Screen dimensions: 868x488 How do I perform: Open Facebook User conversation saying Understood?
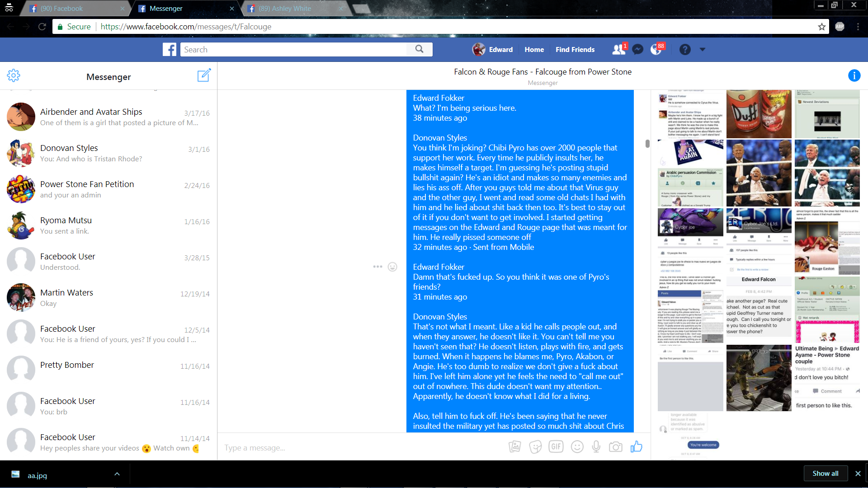[x=108, y=261]
